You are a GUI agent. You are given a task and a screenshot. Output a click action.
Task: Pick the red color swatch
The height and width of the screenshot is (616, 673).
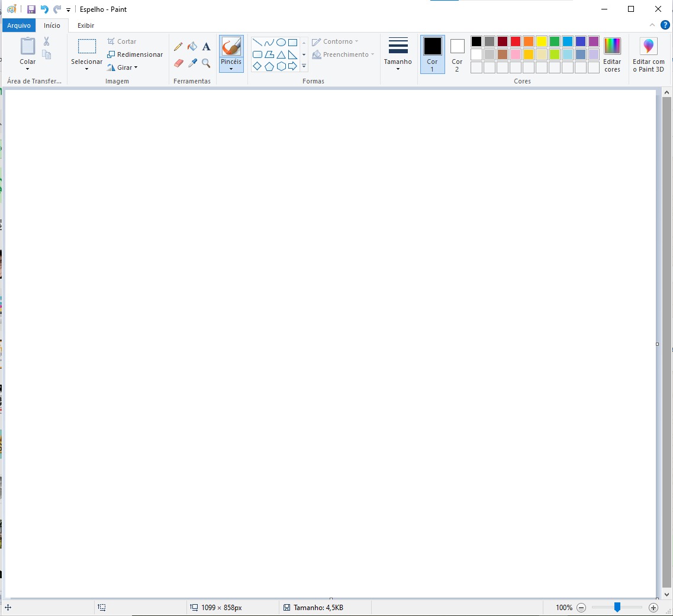click(x=515, y=41)
